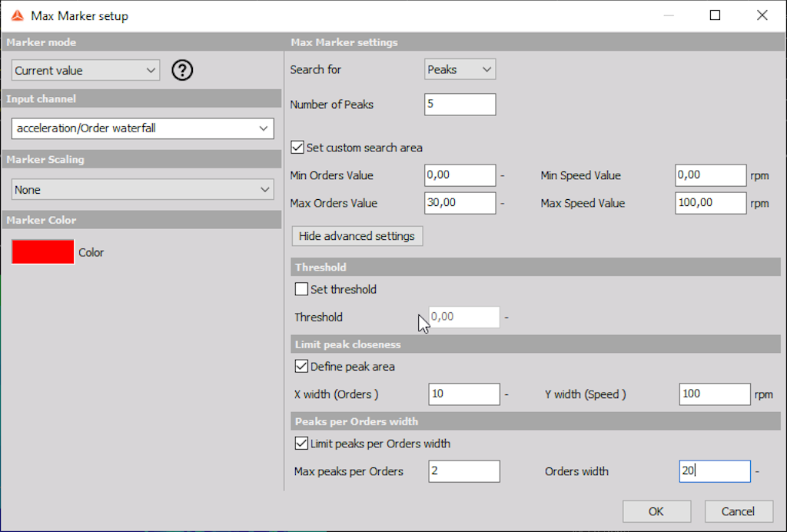Click the Max Marker settings header

click(536, 42)
